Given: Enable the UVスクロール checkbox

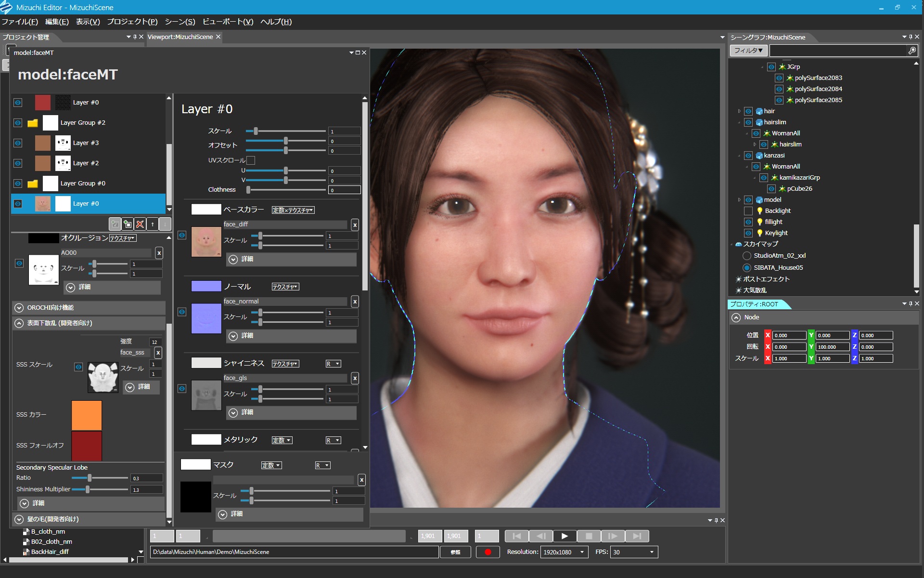Looking at the screenshot, I should pyautogui.click(x=251, y=160).
